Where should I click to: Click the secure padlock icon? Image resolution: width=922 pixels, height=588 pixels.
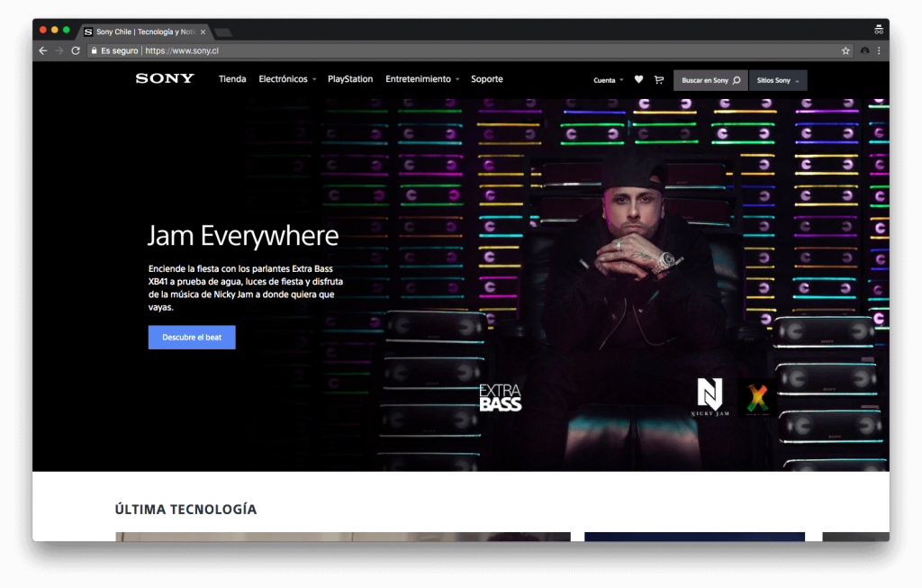pyautogui.click(x=94, y=51)
